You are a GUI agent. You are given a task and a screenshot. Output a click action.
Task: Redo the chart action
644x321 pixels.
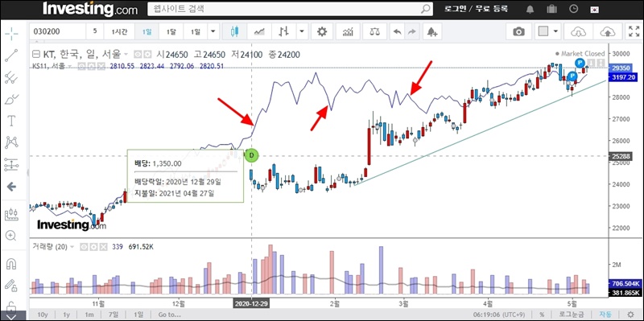pos(412,31)
